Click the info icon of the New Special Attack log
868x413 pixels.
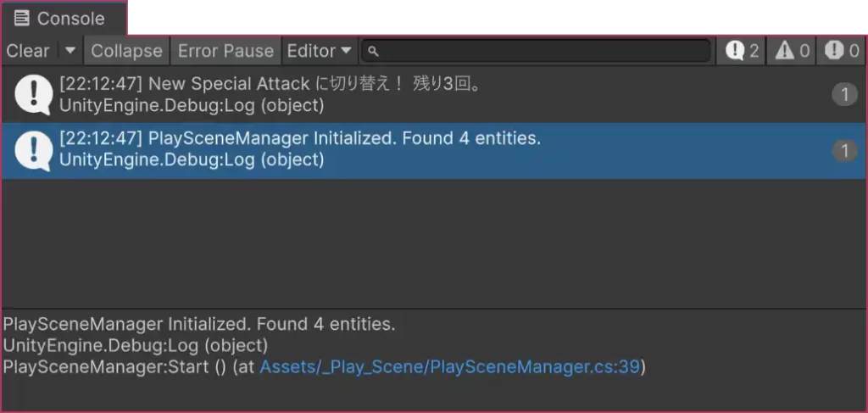point(34,94)
